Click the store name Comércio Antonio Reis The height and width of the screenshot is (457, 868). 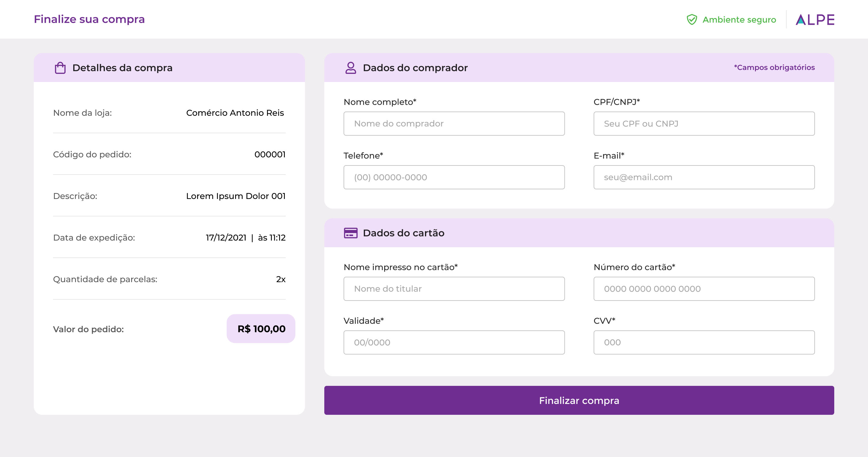[x=235, y=113]
